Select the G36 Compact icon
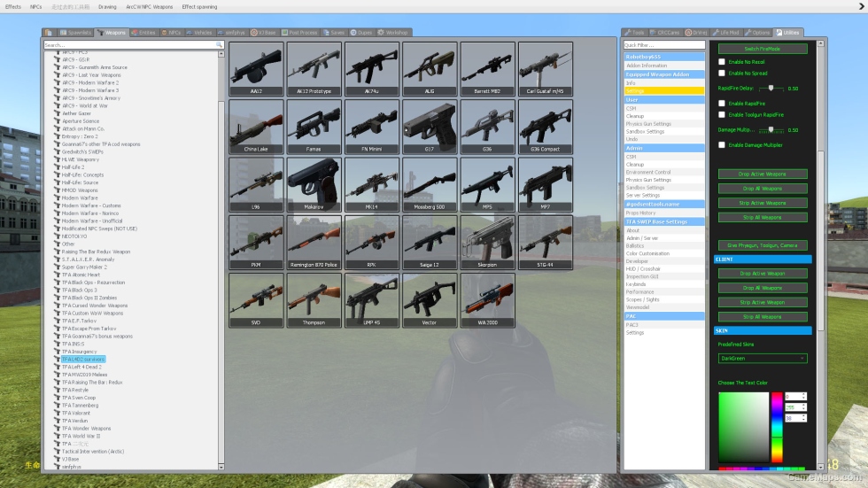The height and width of the screenshot is (488, 868). [546, 127]
